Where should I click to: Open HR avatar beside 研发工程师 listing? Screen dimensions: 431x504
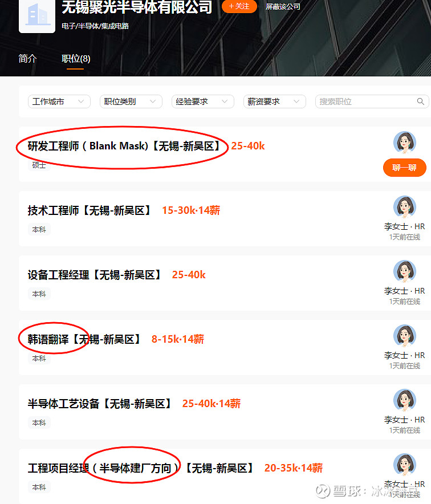point(405,143)
